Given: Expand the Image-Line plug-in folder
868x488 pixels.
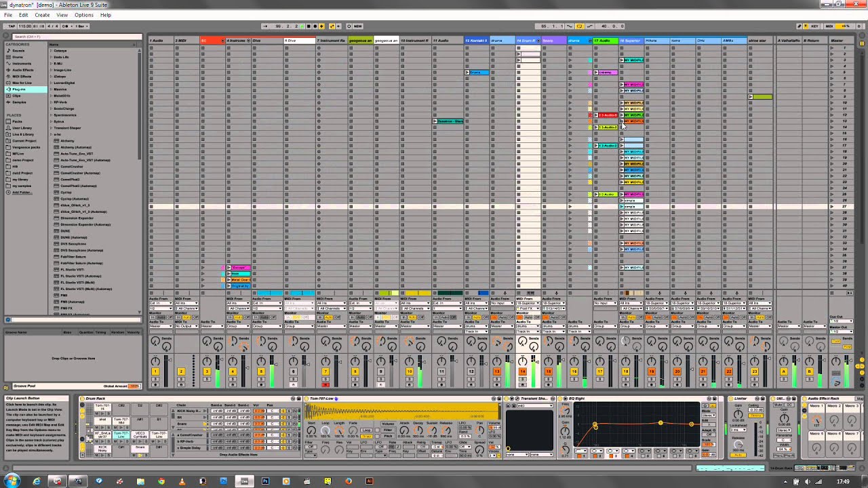Looking at the screenshot, I should coord(52,70).
